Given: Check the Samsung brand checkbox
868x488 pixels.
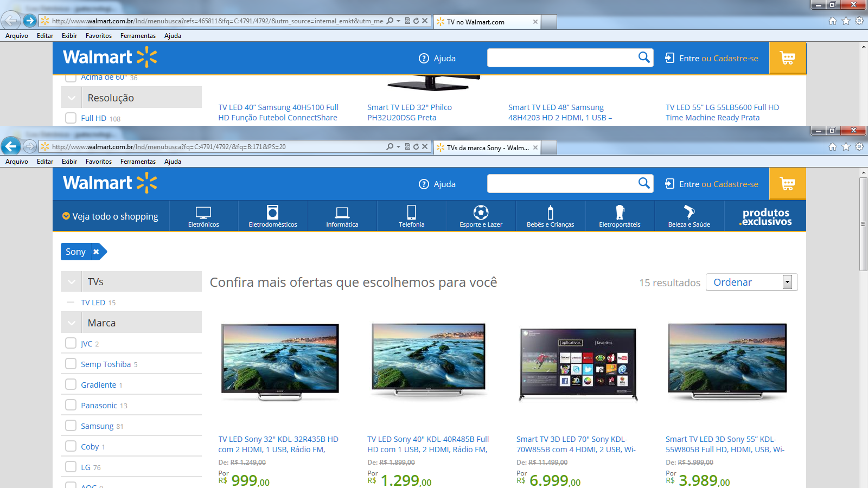Looking at the screenshot, I should click(71, 426).
